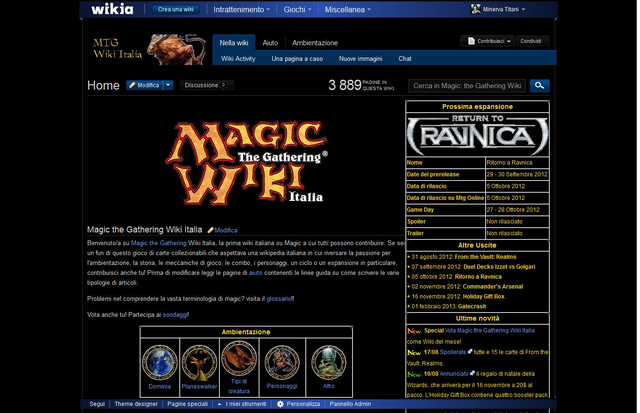
Task: Click the Contribuisci page icon
Action: [x=471, y=41]
